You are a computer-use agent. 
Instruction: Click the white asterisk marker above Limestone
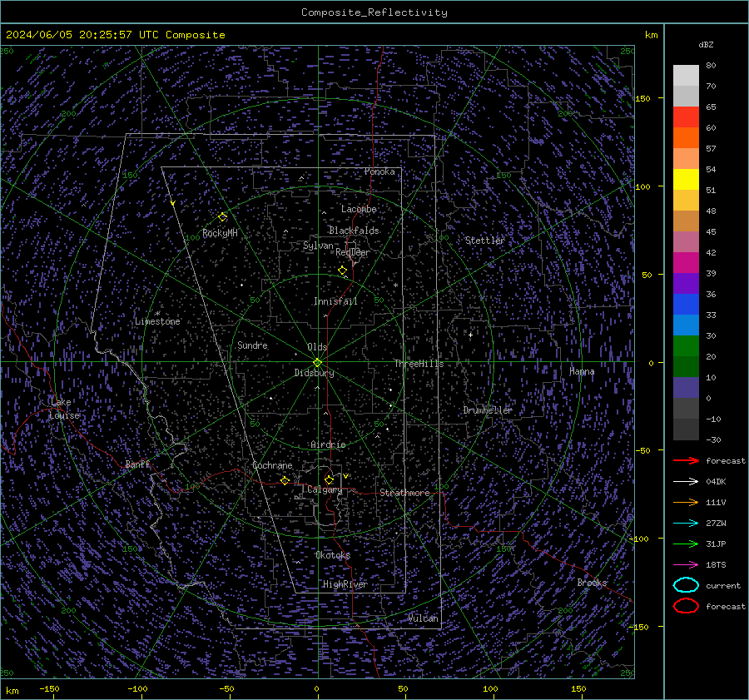click(157, 314)
